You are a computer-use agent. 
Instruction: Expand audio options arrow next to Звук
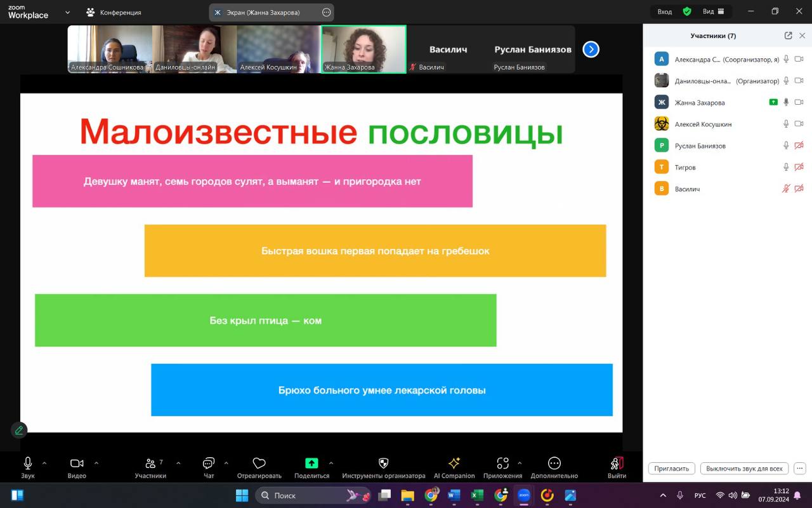pyautogui.click(x=44, y=463)
